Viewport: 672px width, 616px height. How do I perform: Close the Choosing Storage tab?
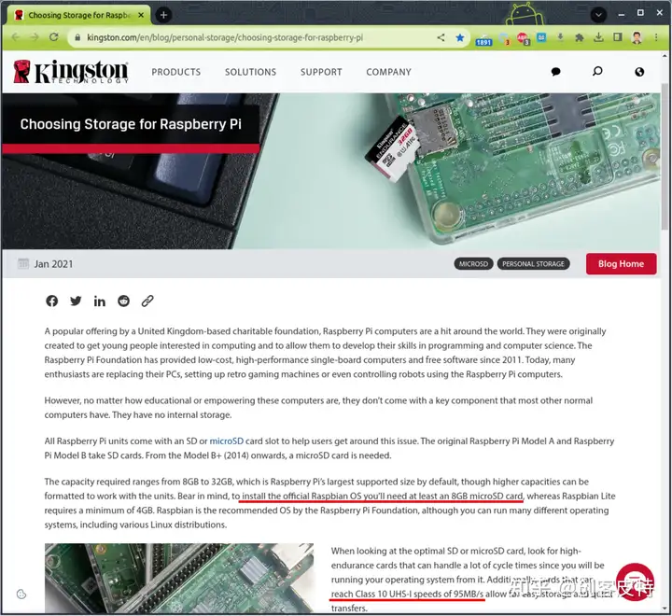tap(141, 15)
